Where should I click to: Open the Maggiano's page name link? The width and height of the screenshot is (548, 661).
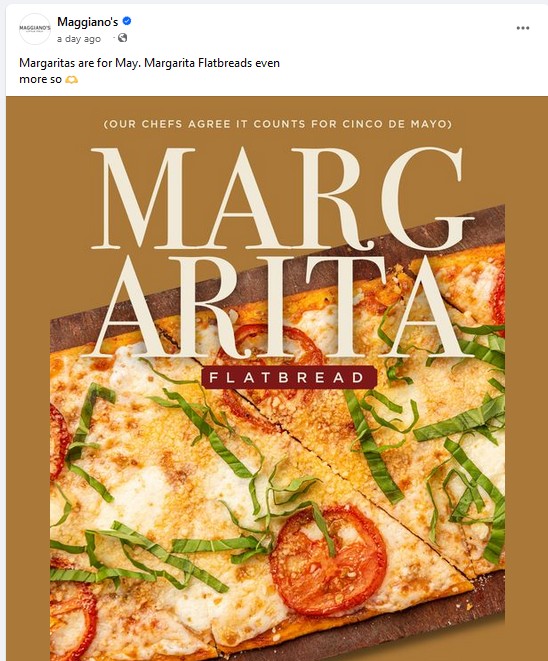coord(88,21)
